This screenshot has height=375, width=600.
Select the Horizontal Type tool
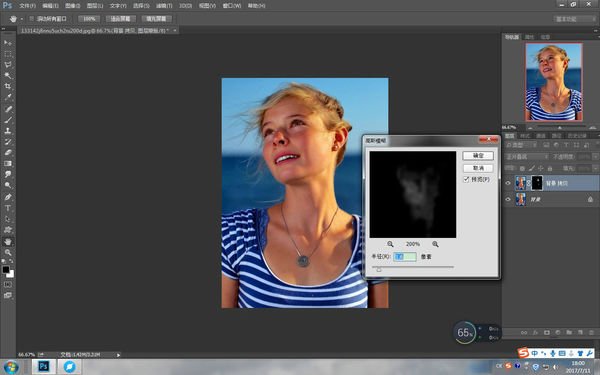click(8, 208)
